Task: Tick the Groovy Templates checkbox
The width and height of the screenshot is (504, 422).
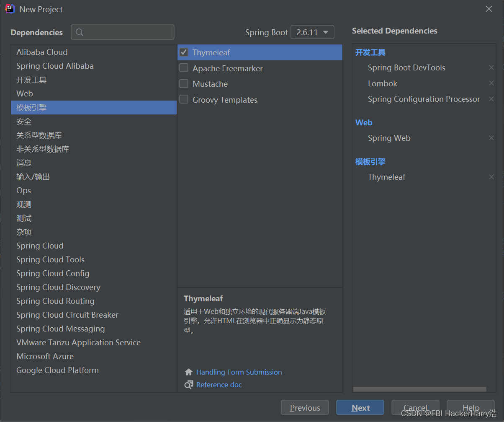Action: tap(184, 99)
